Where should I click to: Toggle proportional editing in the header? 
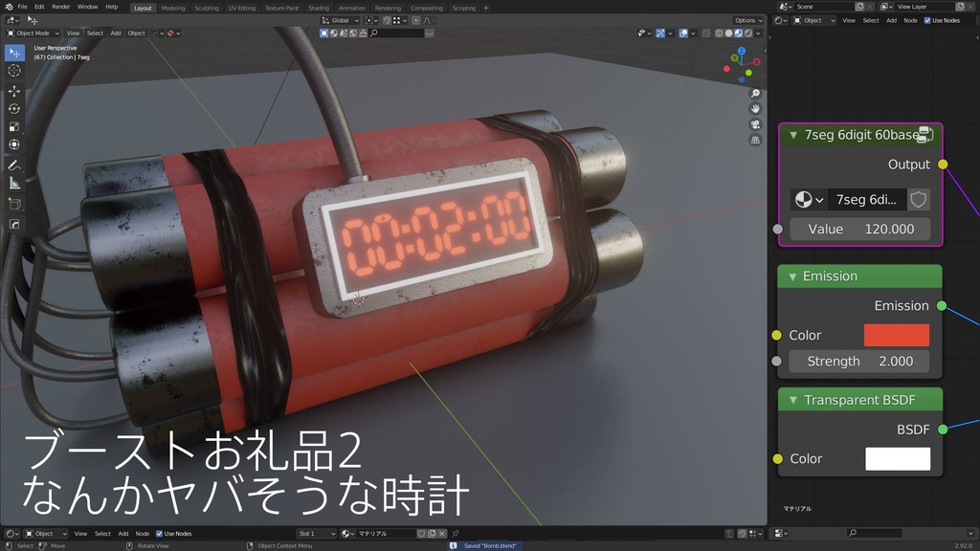[x=415, y=20]
